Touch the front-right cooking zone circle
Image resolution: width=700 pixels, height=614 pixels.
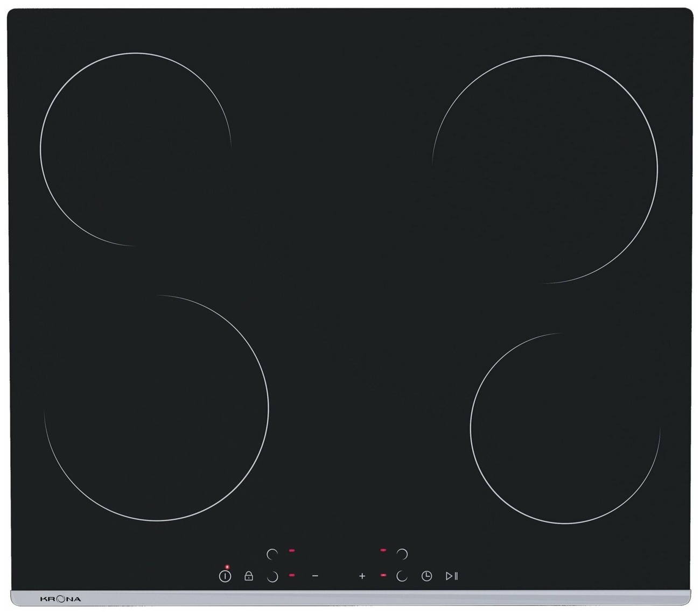tap(565, 428)
